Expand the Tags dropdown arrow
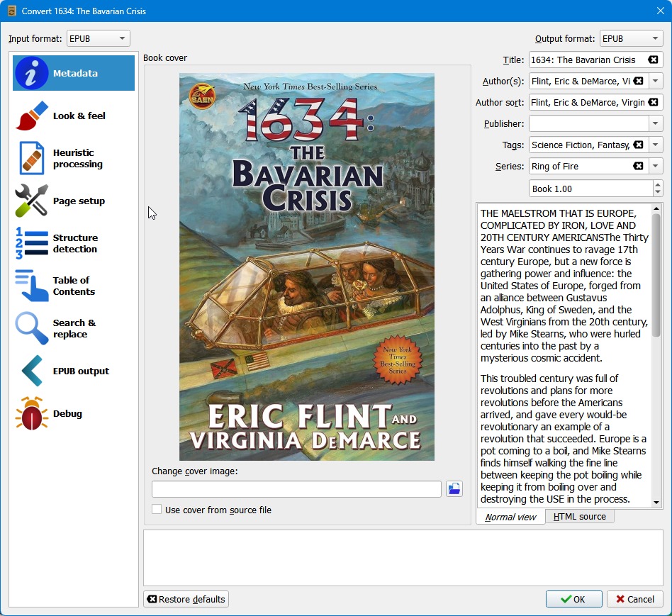This screenshot has width=672, height=616. (655, 145)
